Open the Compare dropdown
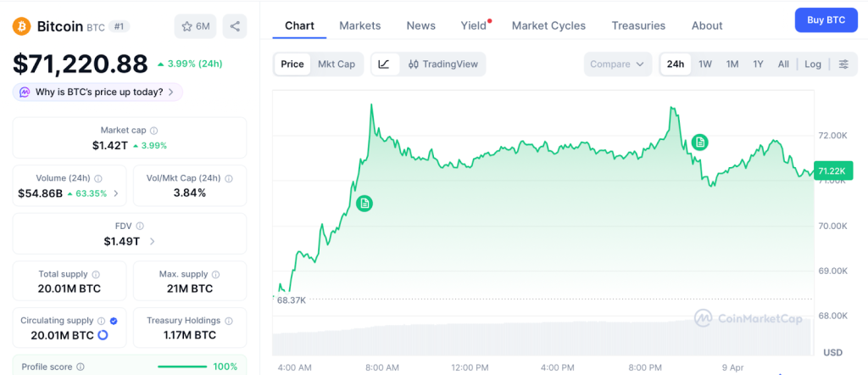This screenshot has height=375, width=868. (617, 64)
